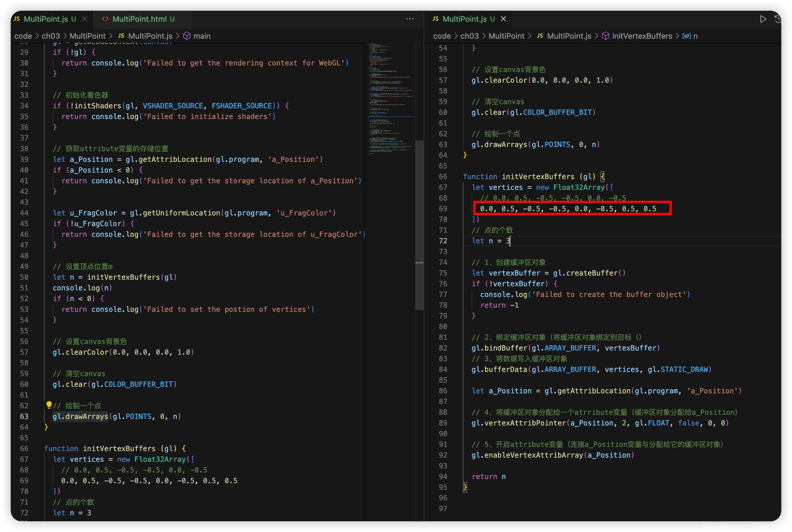Close the right MultiPoint.js tab
This screenshot has width=792, height=532.
[504, 19]
